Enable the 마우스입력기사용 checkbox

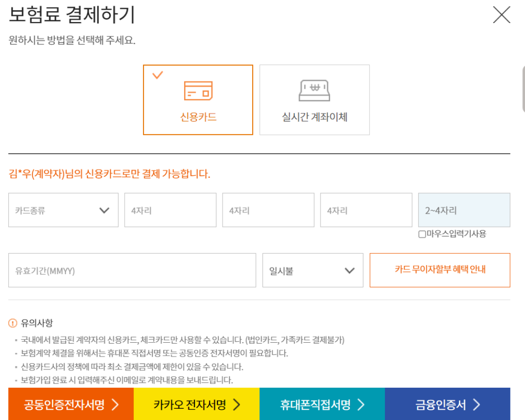(422, 234)
